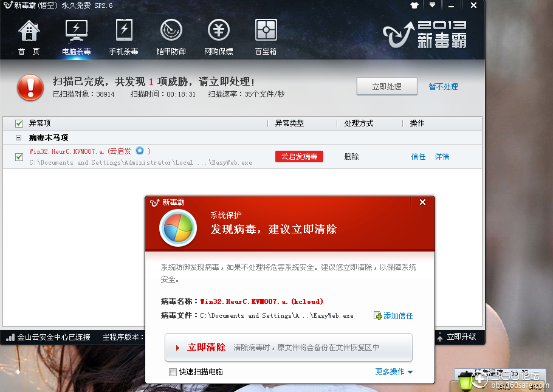This screenshot has height=392, width=553.
Task: Click the 添加信任 link in popup
Action: click(x=393, y=316)
